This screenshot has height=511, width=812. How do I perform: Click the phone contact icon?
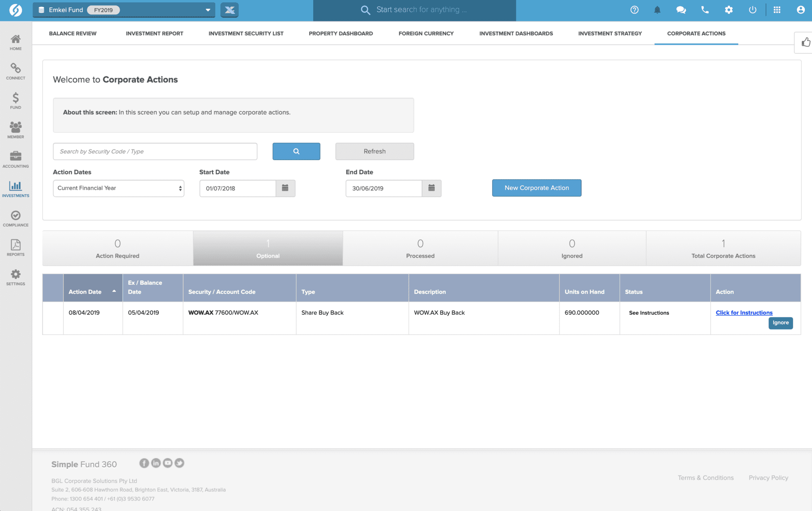click(705, 10)
